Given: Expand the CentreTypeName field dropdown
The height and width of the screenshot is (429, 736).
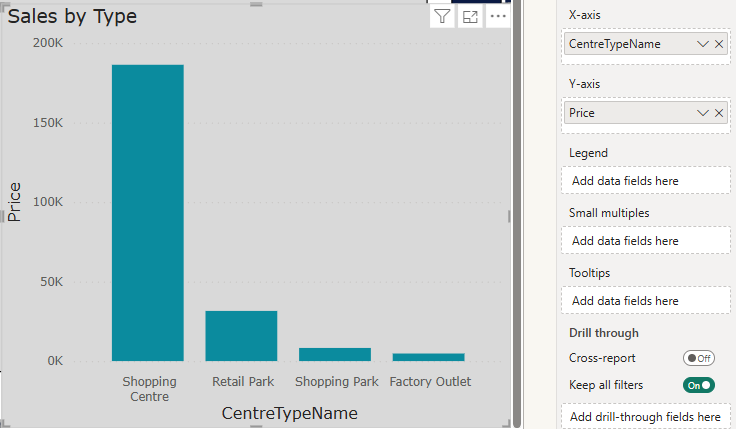Looking at the screenshot, I should [703, 44].
